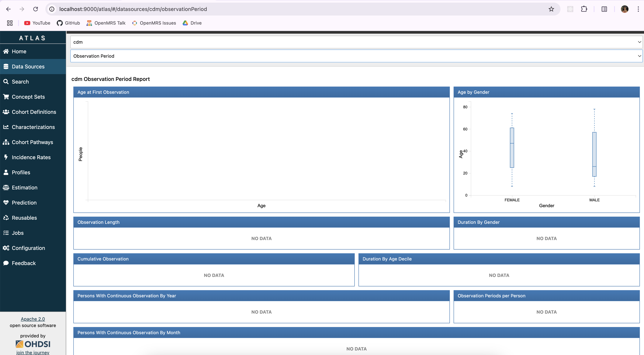Click the ATLAS logo text in sidebar

[x=33, y=38]
